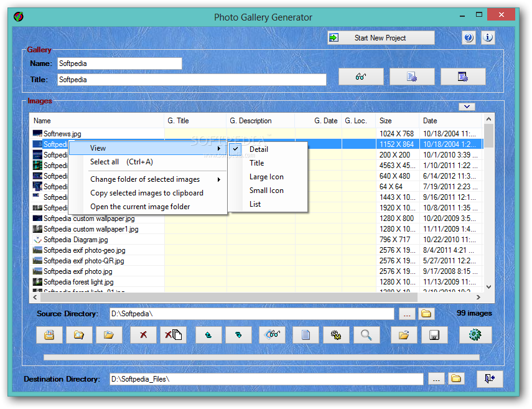Screen dimensions: 532x409
Task: Sort by the Date column header
Action: 450,121
